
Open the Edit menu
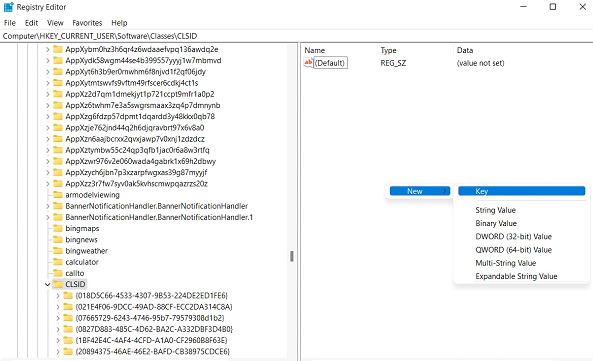(31, 23)
